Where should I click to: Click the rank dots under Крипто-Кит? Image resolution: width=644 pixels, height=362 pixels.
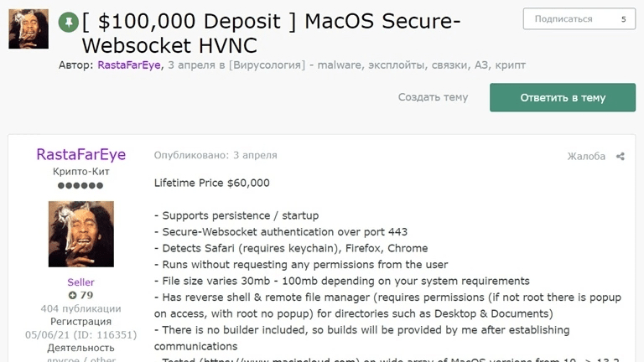coord(80,184)
